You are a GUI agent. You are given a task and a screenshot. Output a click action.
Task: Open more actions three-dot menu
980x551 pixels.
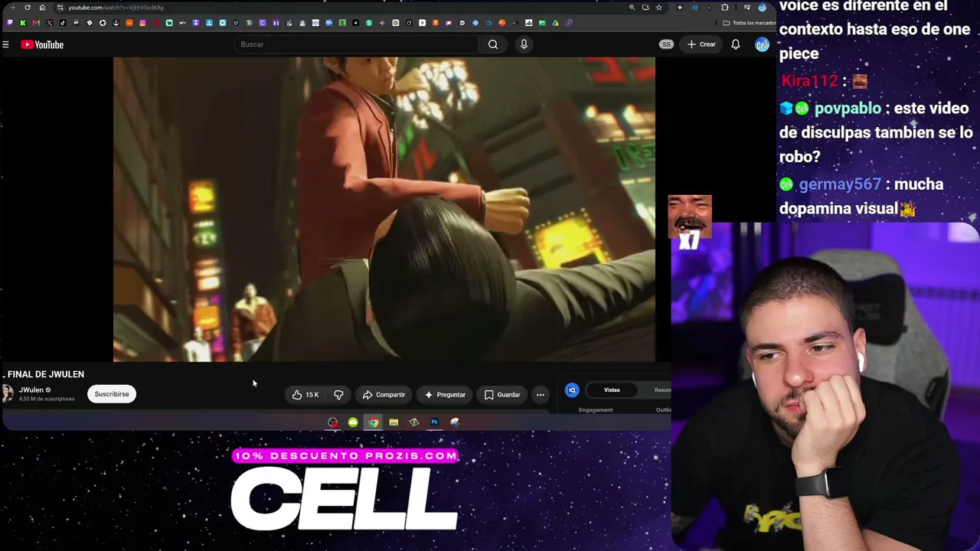click(x=541, y=395)
